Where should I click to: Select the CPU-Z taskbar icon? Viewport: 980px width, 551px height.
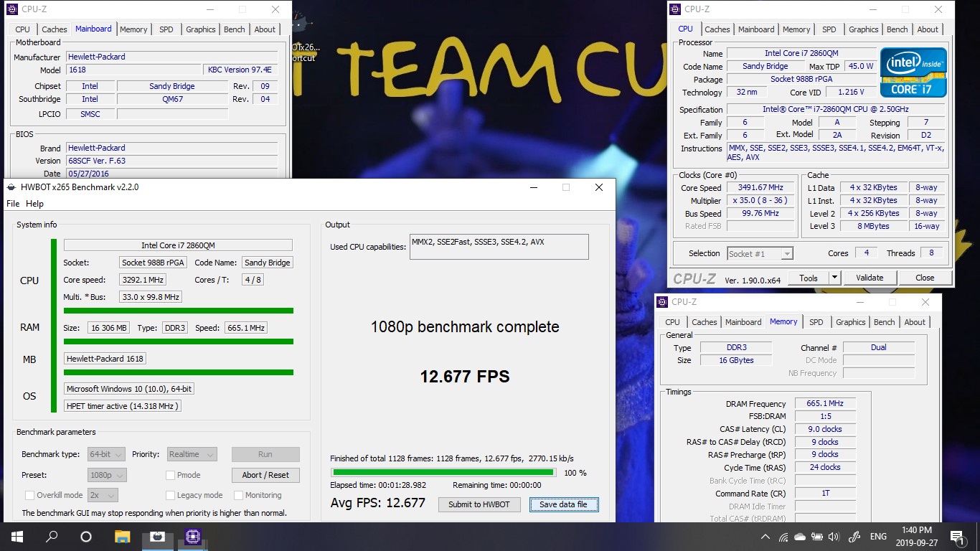coord(192,536)
